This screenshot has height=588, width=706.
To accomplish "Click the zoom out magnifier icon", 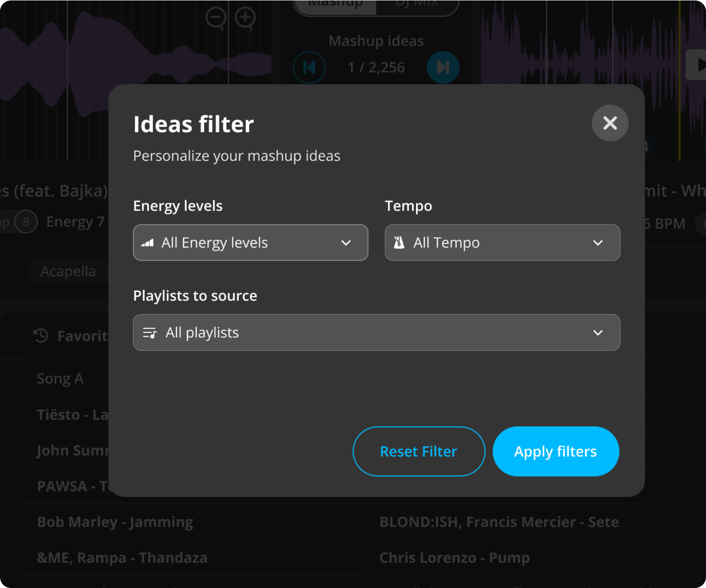I will [x=216, y=18].
